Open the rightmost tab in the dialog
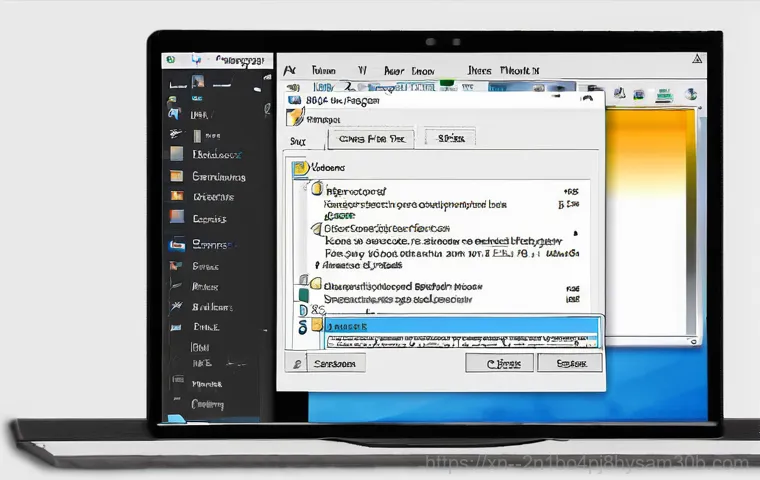This screenshot has width=760, height=480. tap(451, 139)
